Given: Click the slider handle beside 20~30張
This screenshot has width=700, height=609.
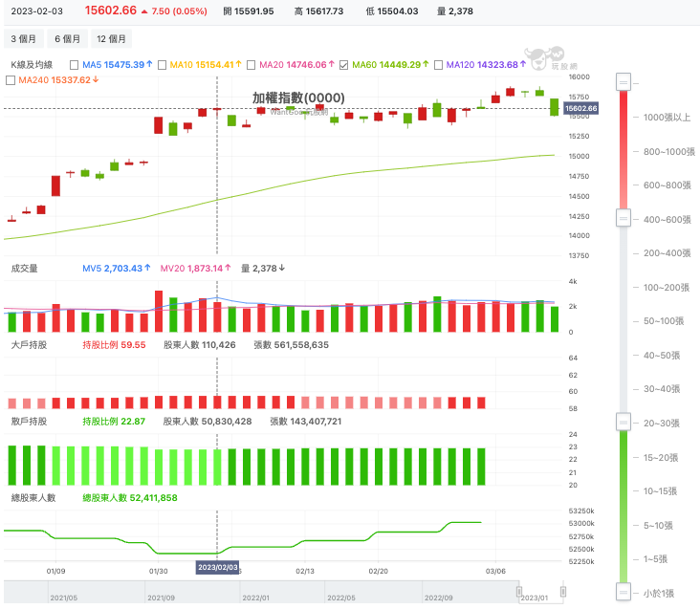Looking at the screenshot, I should pos(623,422).
